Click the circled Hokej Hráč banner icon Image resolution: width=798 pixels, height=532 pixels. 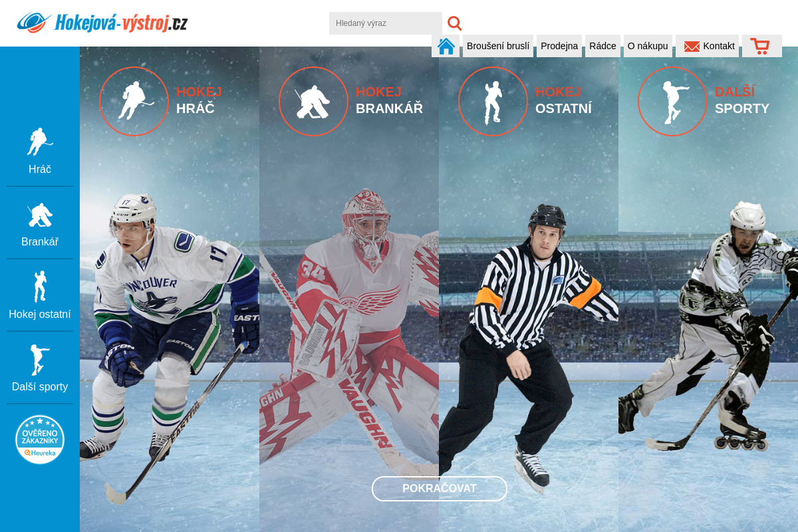134,101
